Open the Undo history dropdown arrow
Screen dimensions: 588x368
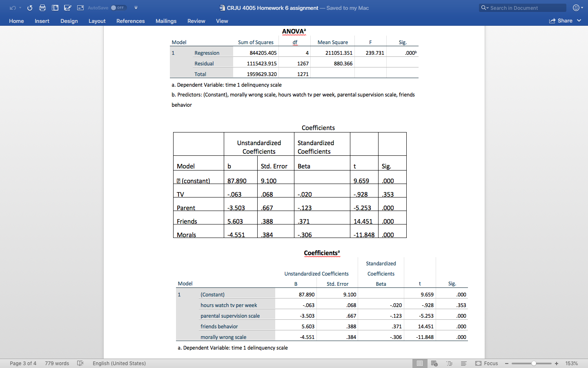pyautogui.click(x=20, y=8)
